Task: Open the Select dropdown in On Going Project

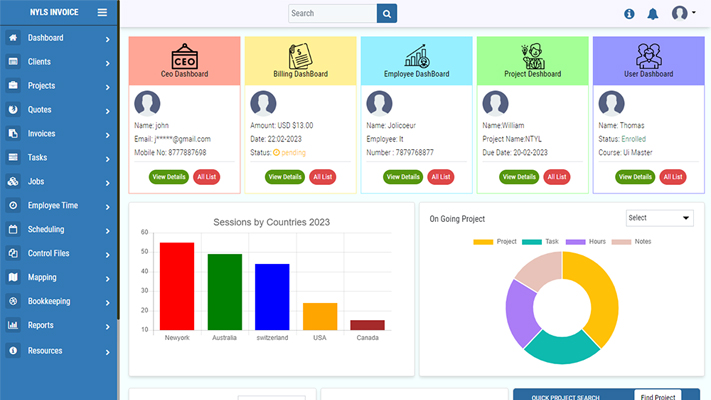Action: tap(659, 218)
